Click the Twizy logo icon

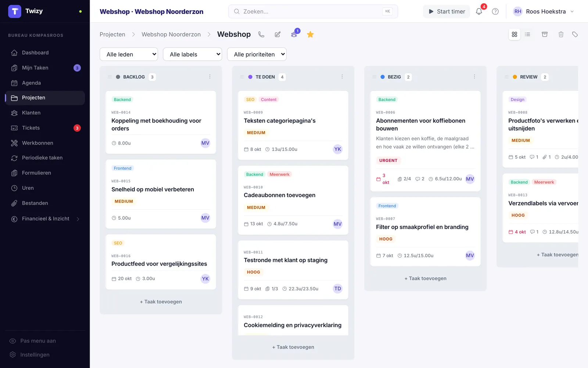[x=15, y=11]
